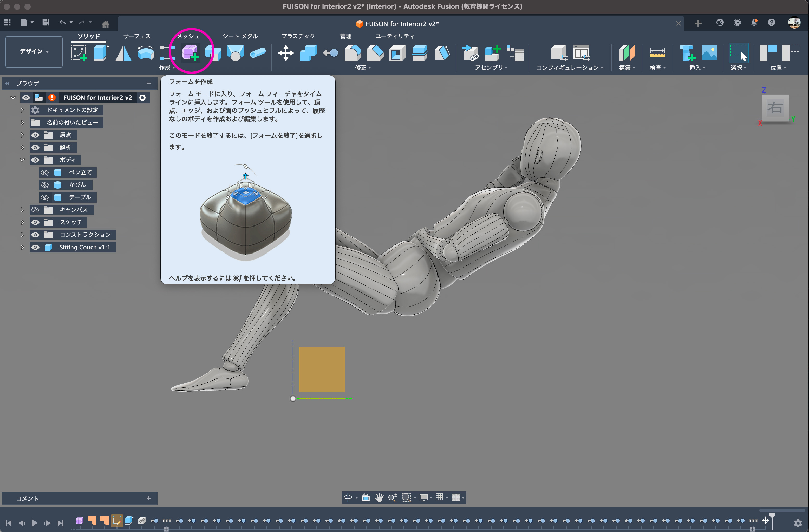
Task: Show the テーブル body via eye icon
Action: pos(44,197)
